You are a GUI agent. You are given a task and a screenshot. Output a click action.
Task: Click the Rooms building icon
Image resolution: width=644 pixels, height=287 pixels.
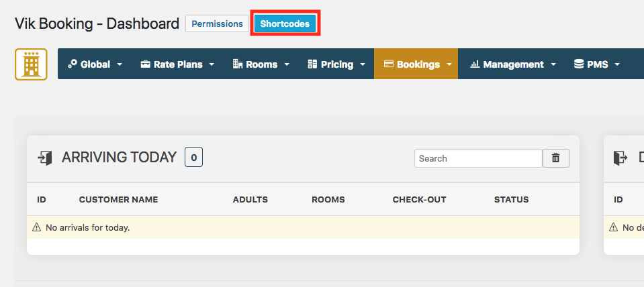(238, 64)
